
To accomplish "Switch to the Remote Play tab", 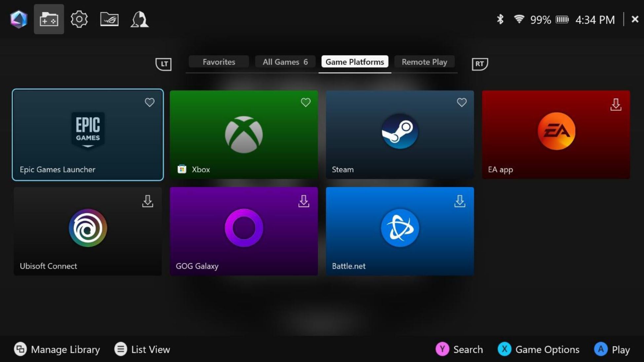I will pos(424,62).
